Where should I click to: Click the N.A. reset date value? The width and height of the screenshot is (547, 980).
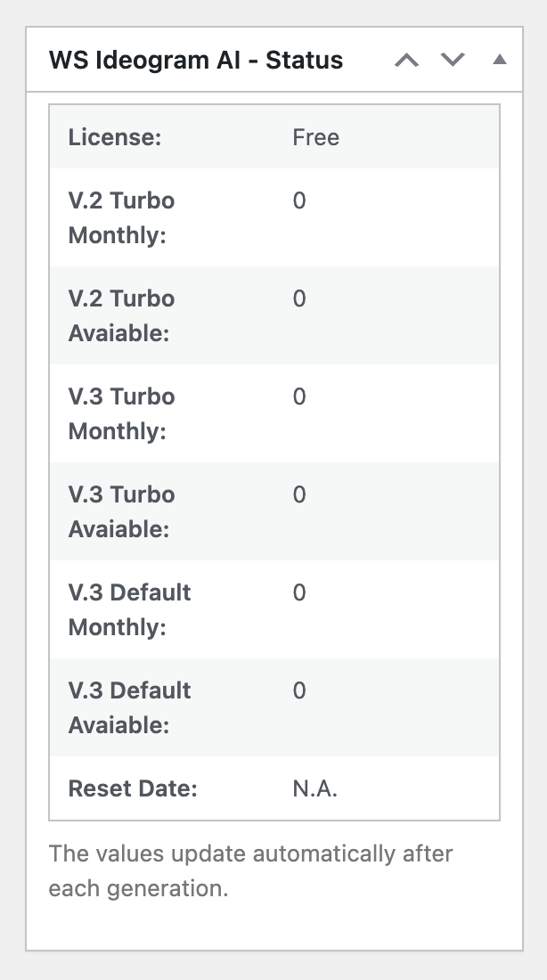click(x=314, y=788)
